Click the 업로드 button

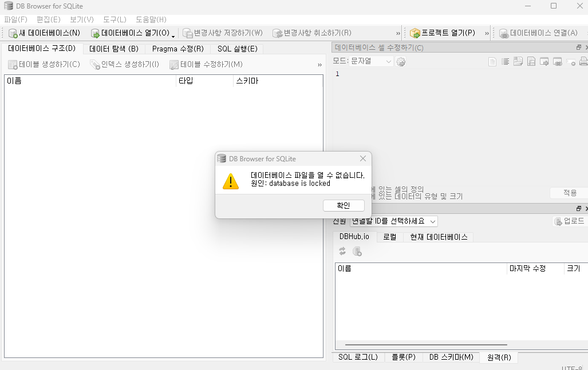pyautogui.click(x=570, y=221)
